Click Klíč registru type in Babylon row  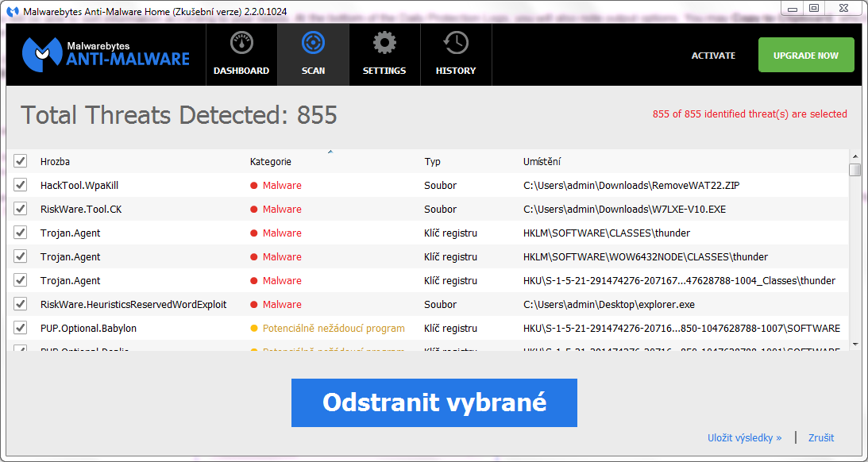click(x=450, y=328)
